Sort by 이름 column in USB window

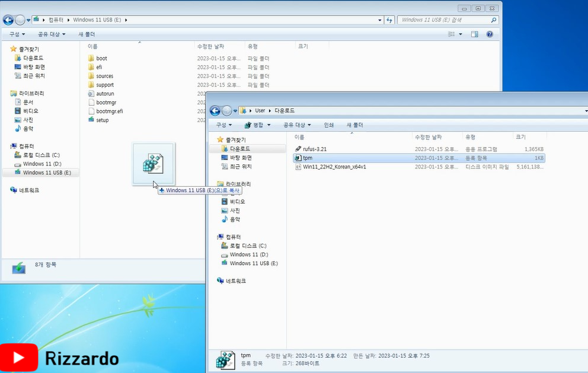92,46
